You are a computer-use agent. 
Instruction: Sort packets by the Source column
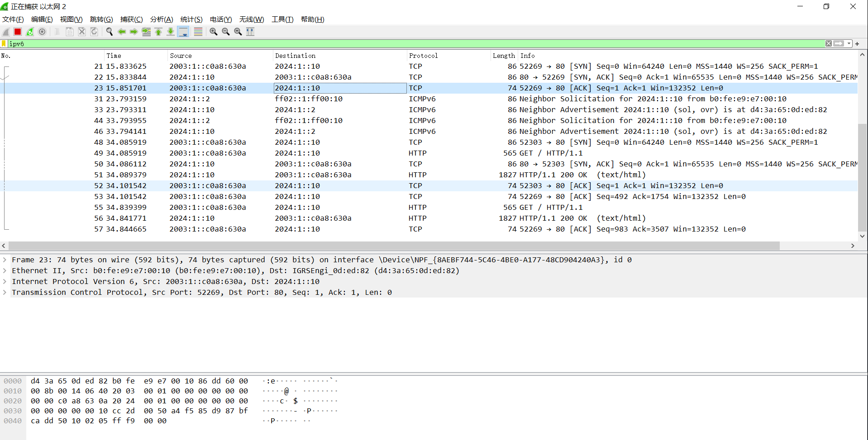(x=220, y=56)
